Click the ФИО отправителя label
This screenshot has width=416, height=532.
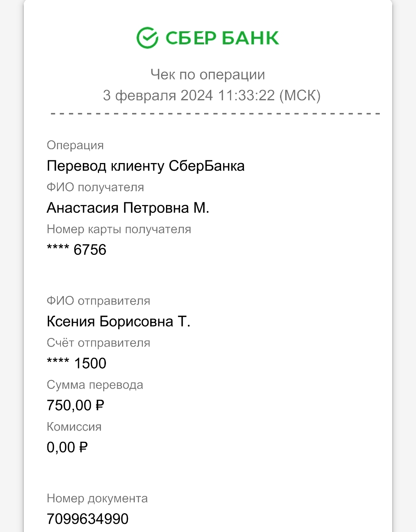point(98,301)
